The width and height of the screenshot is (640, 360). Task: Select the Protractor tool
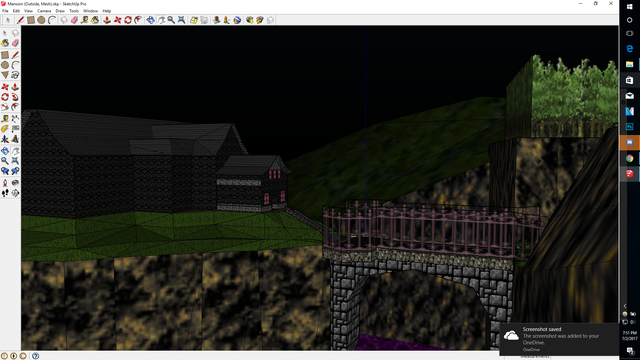pos(5,129)
